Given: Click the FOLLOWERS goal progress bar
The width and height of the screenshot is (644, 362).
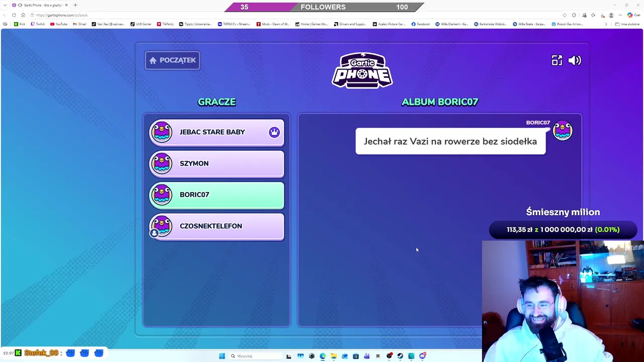Looking at the screenshot, I should 323,7.
